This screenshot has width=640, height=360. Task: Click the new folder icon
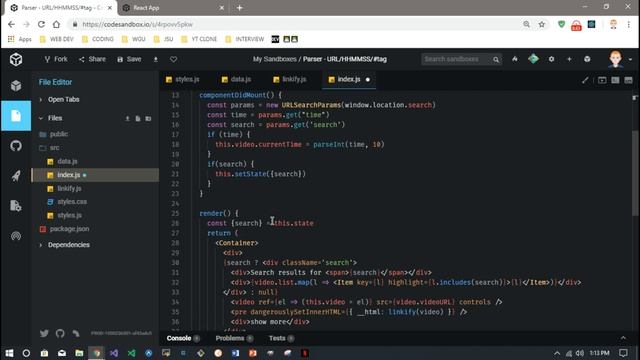click(149, 119)
